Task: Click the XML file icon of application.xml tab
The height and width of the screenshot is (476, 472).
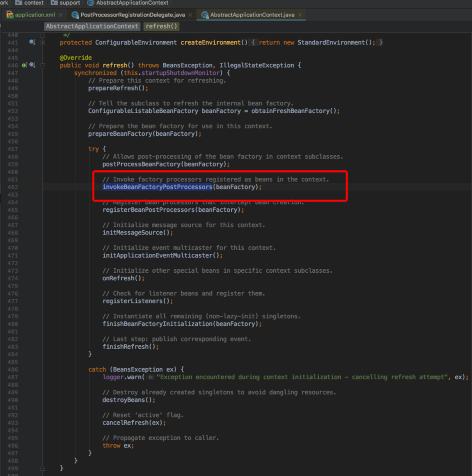Action: pyautogui.click(x=10, y=15)
